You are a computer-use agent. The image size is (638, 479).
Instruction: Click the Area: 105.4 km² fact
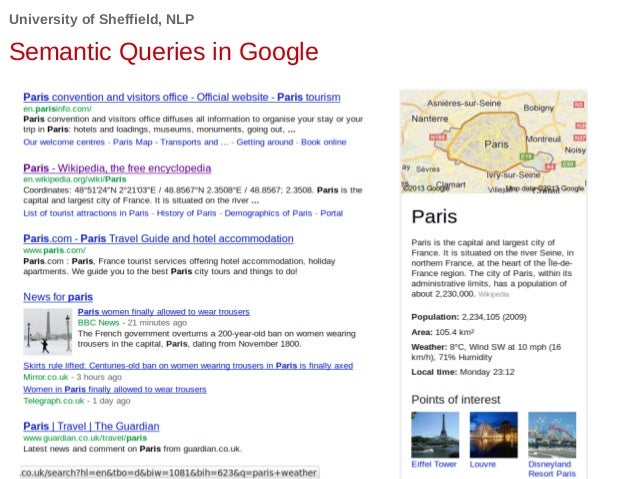click(x=443, y=332)
